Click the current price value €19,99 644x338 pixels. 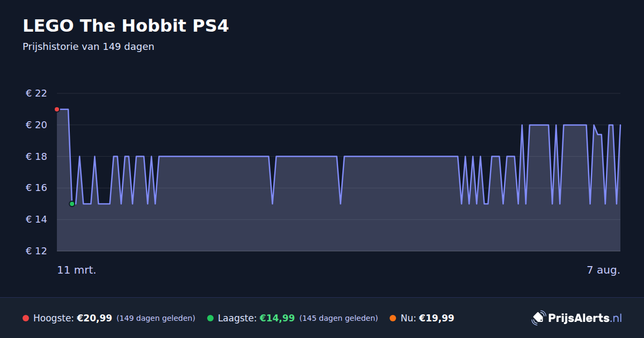436,318
